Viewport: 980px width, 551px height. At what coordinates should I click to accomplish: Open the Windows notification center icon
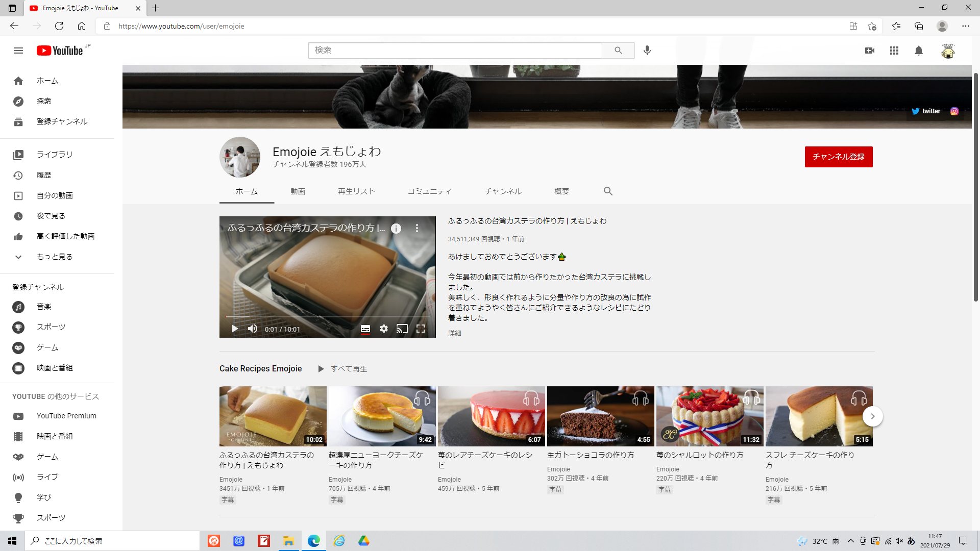(x=963, y=541)
